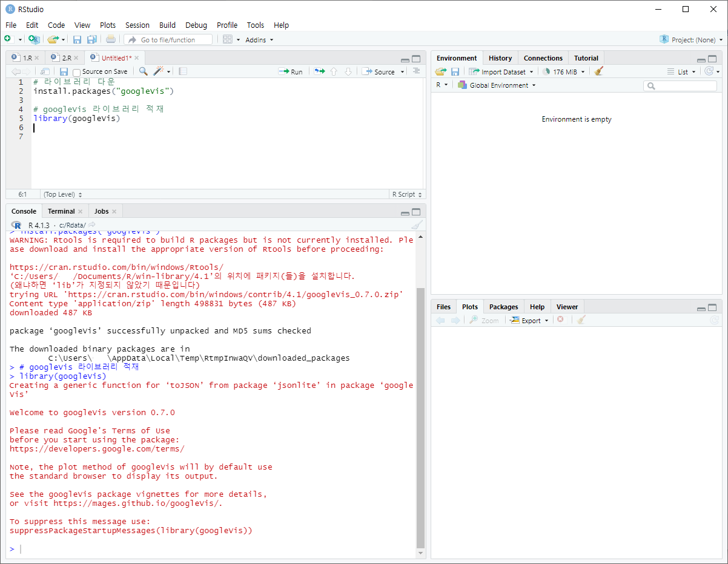Click the console vertical scrollbar

click(x=420, y=418)
